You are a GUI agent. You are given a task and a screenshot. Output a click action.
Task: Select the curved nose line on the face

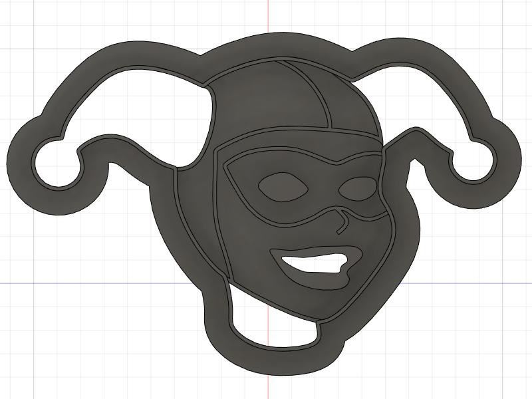click(342, 221)
